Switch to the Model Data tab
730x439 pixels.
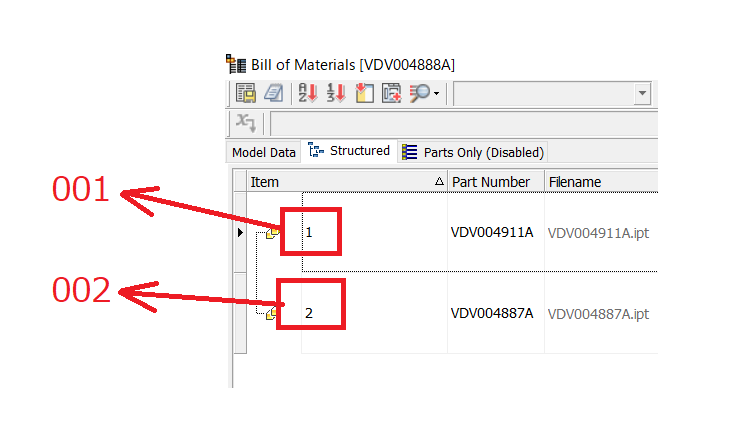coord(264,152)
